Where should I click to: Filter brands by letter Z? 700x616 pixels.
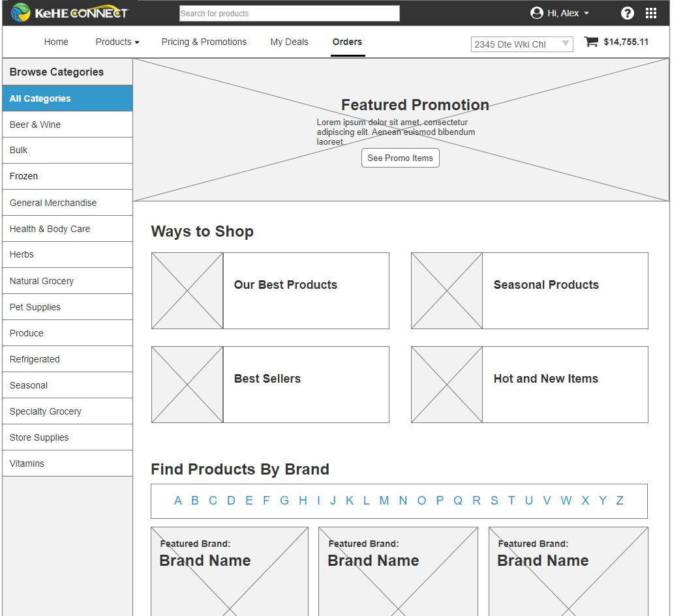[x=620, y=501]
